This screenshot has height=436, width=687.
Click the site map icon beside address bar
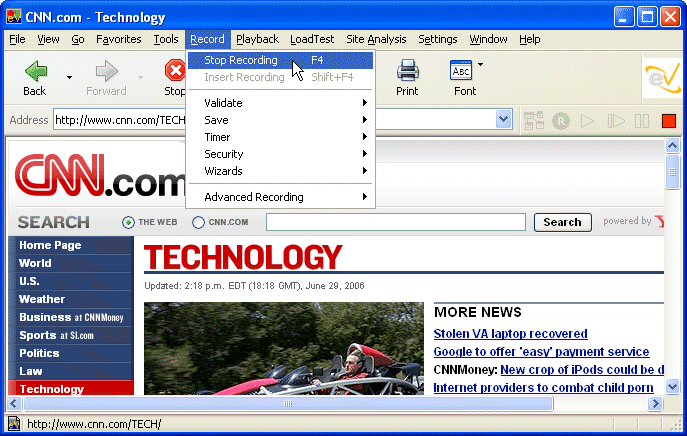coord(534,121)
